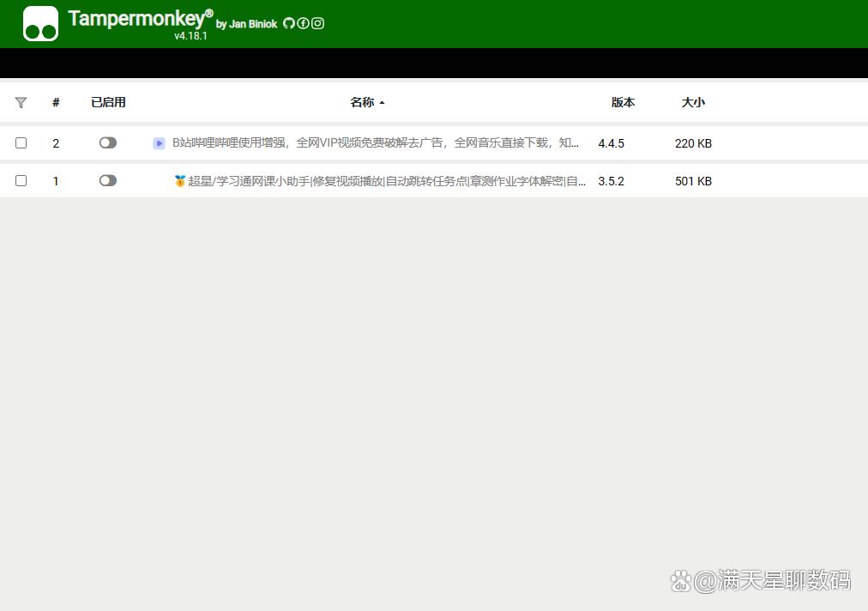Sort by the 版本 column header
The height and width of the screenshot is (611, 868).
pos(623,102)
